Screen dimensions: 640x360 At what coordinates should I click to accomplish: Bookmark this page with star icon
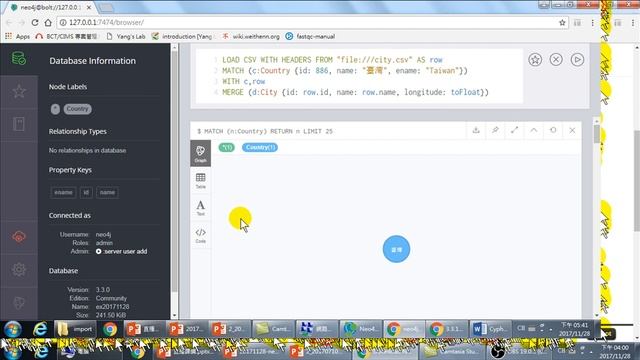(562, 22)
